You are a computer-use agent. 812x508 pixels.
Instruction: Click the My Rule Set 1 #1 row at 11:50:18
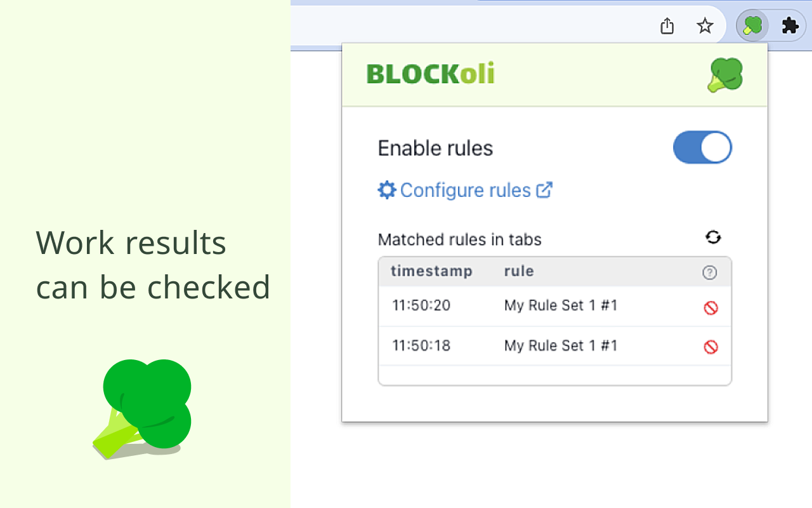tap(561, 345)
